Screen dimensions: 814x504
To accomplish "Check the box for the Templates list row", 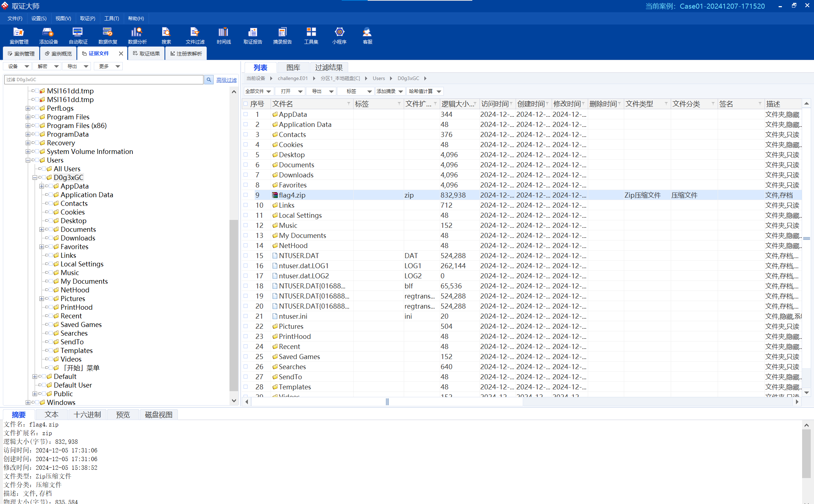I will coord(246,386).
